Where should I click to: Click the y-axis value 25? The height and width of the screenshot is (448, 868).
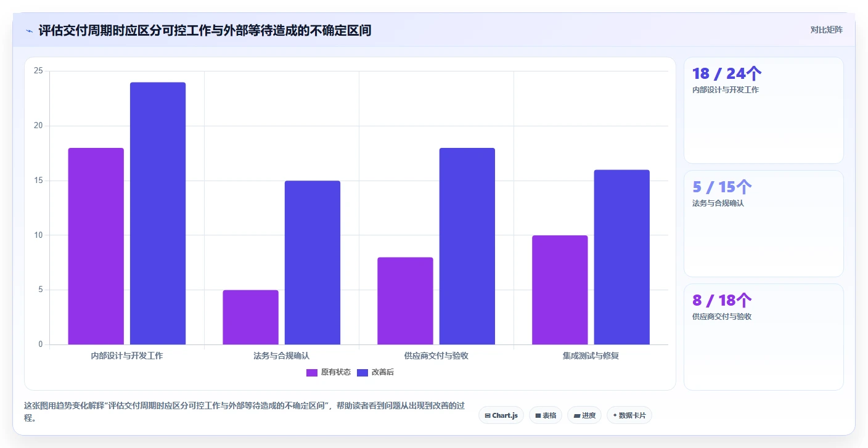(38, 71)
